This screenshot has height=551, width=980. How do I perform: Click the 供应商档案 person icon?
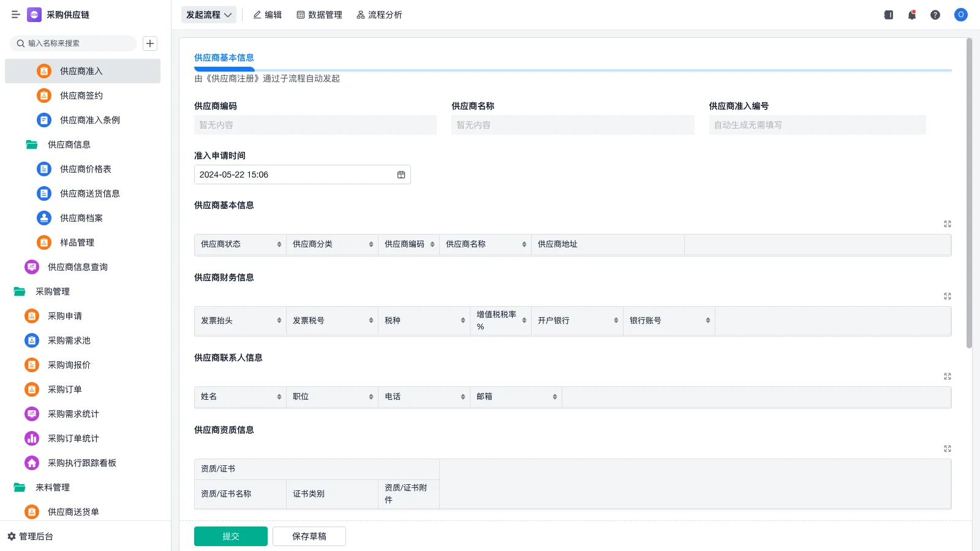pyautogui.click(x=44, y=218)
